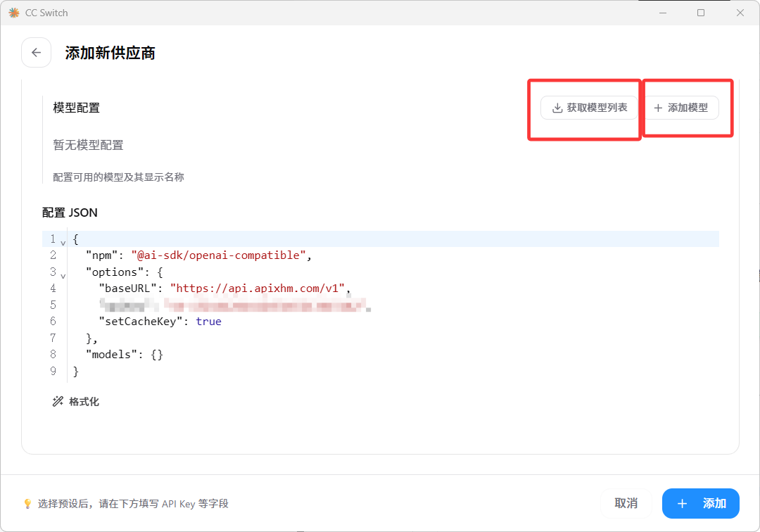Click the 配置可用的模型及其显示名称 description text
Viewport: 760px width, 532px height.
(x=118, y=177)
